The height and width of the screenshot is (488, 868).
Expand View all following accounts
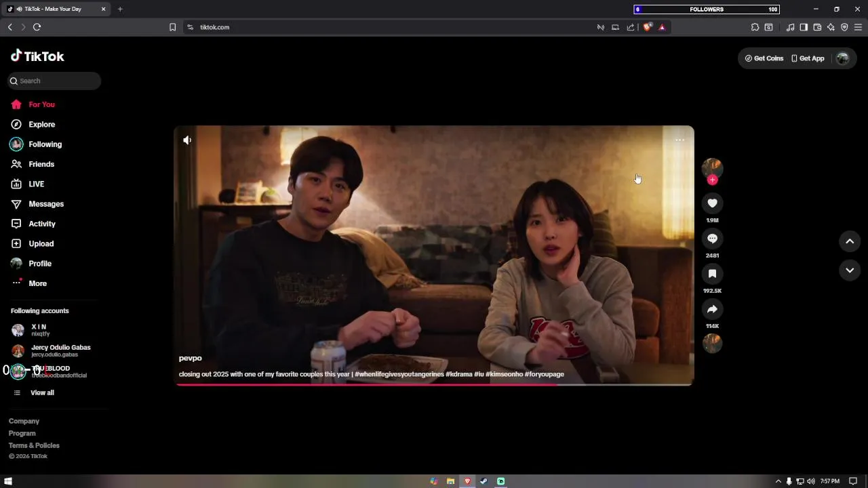point(34,393)
